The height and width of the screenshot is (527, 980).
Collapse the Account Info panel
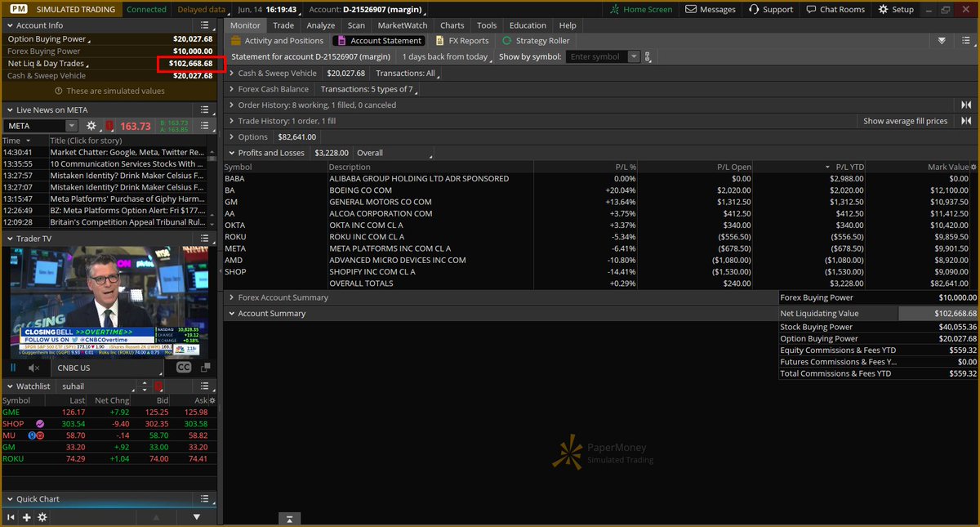[x=9, y=25]
